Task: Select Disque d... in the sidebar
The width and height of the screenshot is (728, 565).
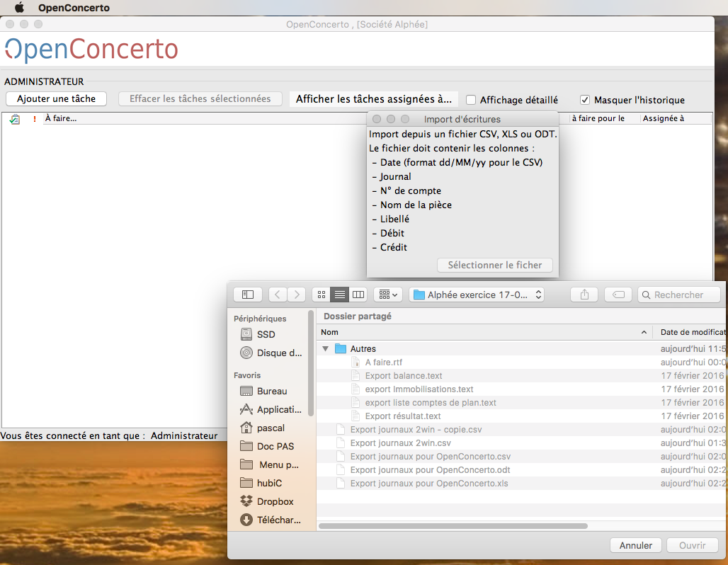Action: [271, 353]
